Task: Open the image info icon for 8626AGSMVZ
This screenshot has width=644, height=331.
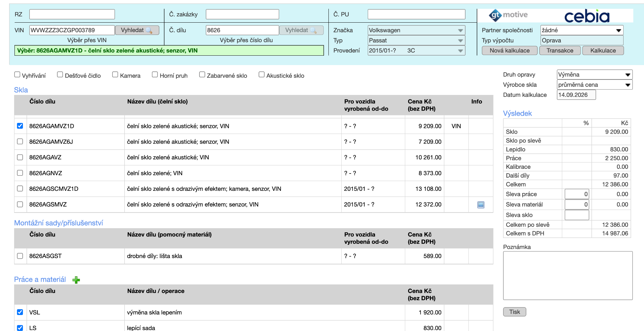Action: 481,205
